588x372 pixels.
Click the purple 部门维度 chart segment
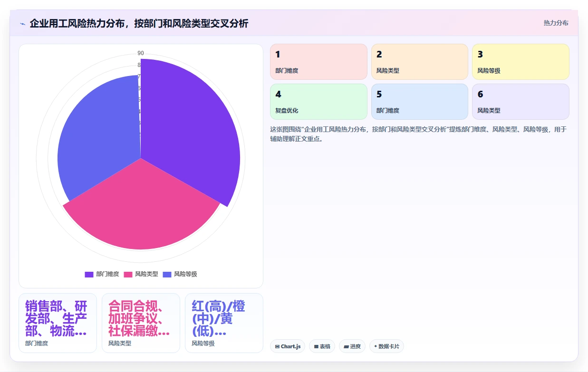click(190, 133)
